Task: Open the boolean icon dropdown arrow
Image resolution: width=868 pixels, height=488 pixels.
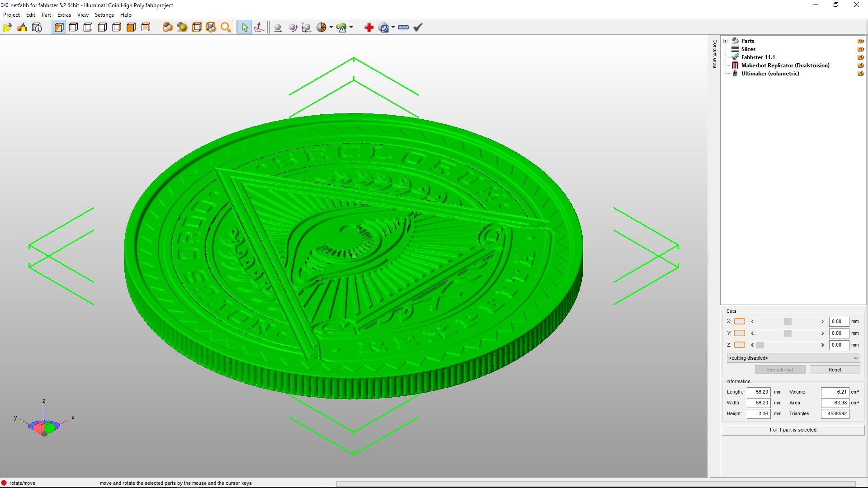Action: pyautogui.click(x=393, y=28)
